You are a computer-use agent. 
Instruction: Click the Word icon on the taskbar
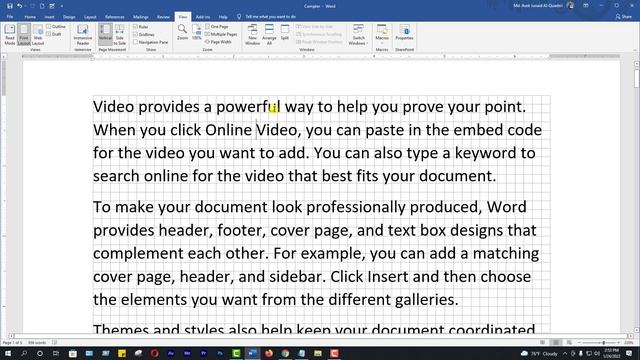tap(252, 353)
